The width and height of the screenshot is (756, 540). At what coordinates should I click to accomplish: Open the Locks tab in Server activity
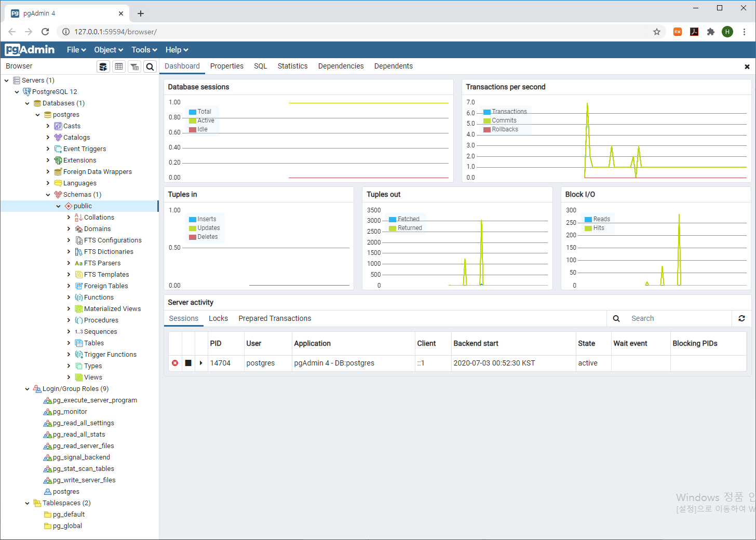(218, 318)
